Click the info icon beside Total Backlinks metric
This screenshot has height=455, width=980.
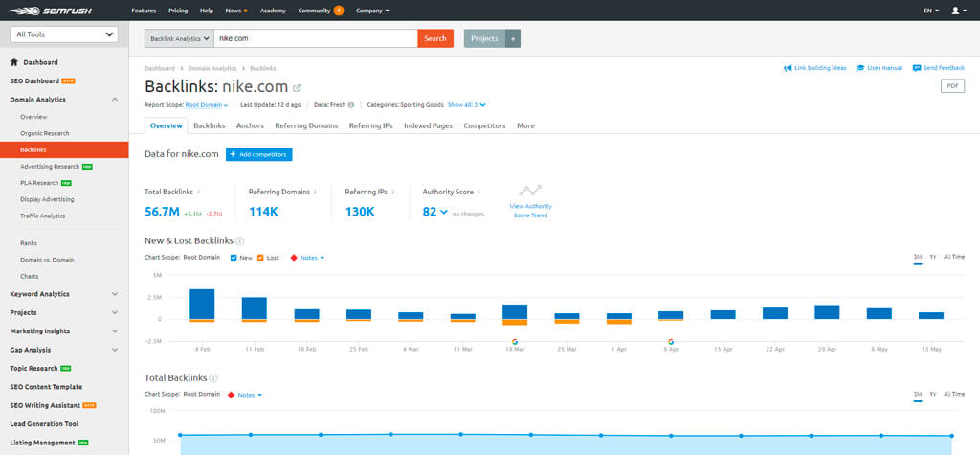coord(199,193)
